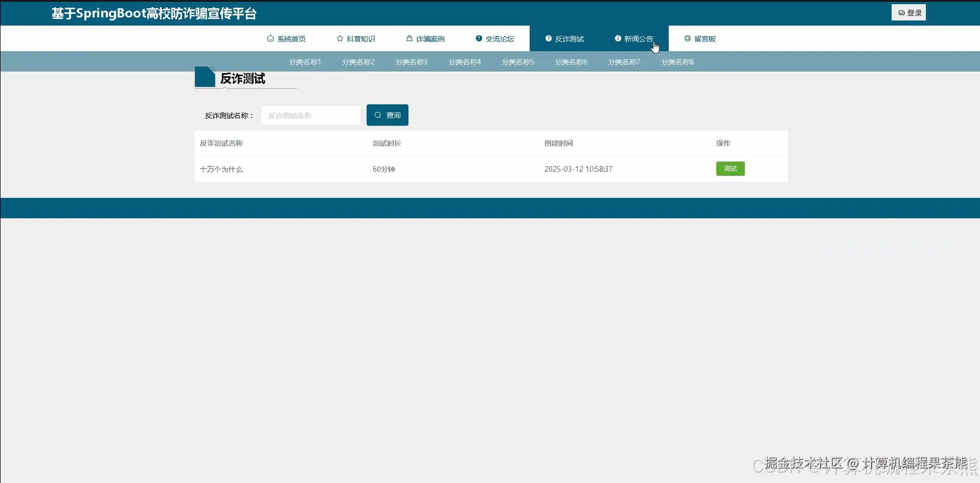Select category 分类名称1

pos(305,62)
